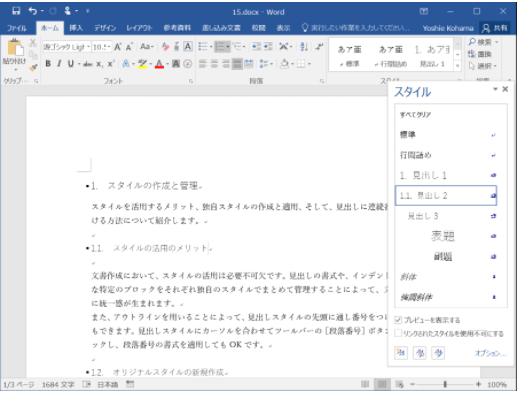Click the Share button
Image resolution: width=519 pixels, height=395 pixels.
(495, 28)
